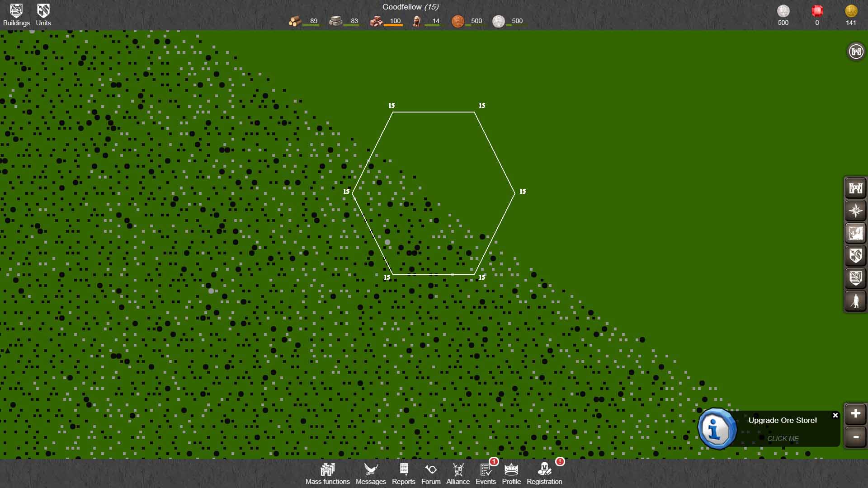
Task: Open Reports
Action: pyautogui.click(x=403, y=474)
